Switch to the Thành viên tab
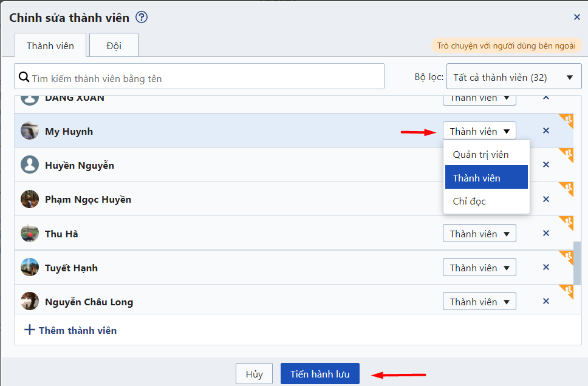Image resolution: width=588 pixels, height=386 pixels. (50, 46)
